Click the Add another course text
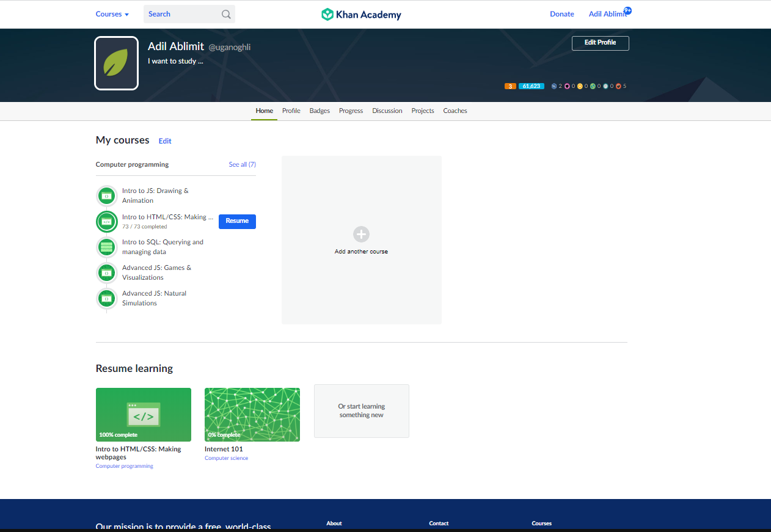Image resolution: width=771 pixels, height=532 pixels. [x=361, y=252]
